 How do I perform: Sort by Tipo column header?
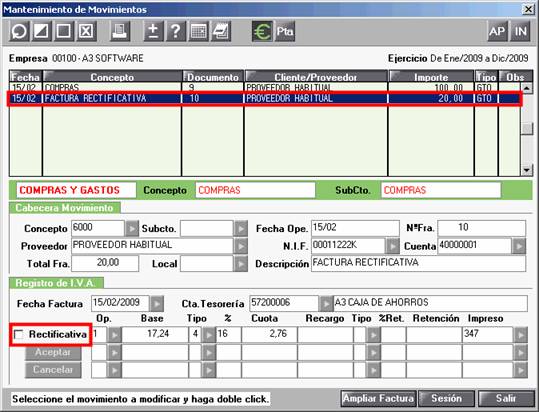[x=486, y=77]
